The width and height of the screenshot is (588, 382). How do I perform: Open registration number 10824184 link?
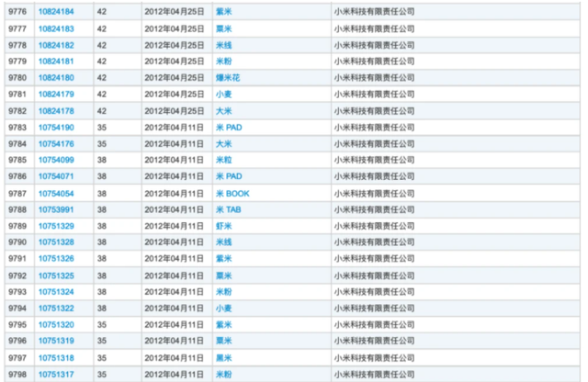(56, 12)
